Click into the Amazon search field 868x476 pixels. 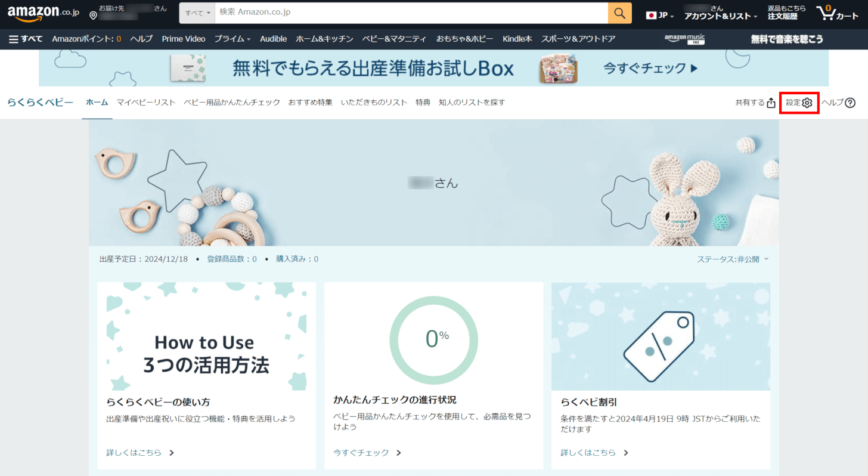coord(411,13)
